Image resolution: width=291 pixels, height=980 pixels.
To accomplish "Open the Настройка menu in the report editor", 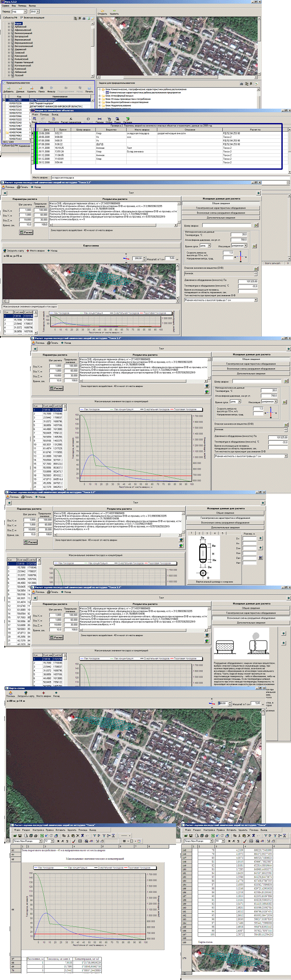I will (38, 830).
